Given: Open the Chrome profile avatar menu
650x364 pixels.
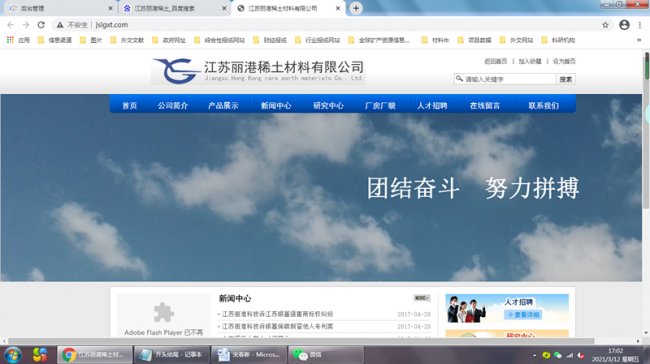Looking at the screenshot, I should click(x=624, y=25).
